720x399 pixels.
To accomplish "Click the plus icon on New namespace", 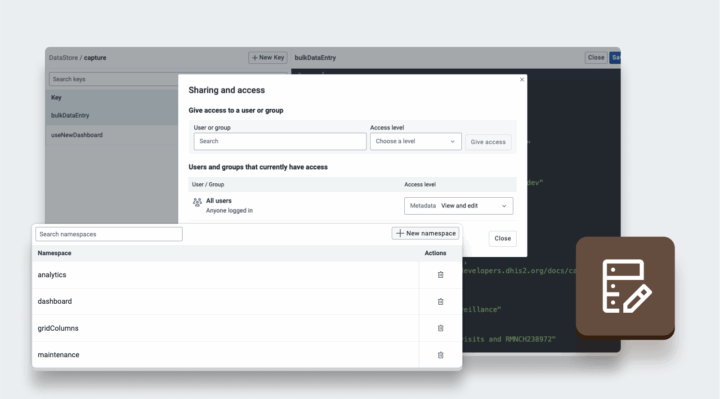I will (400, 233).
